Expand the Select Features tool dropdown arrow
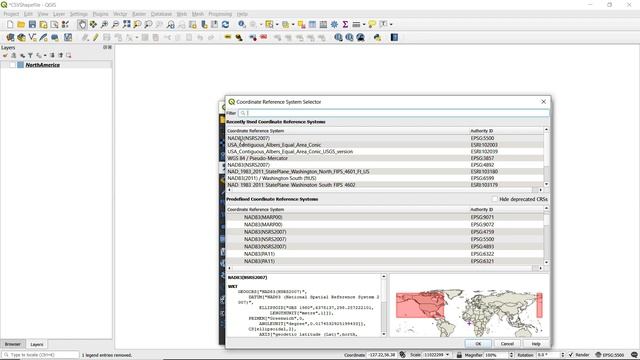This screenshot has height=360, width=640. coord(277,24)
